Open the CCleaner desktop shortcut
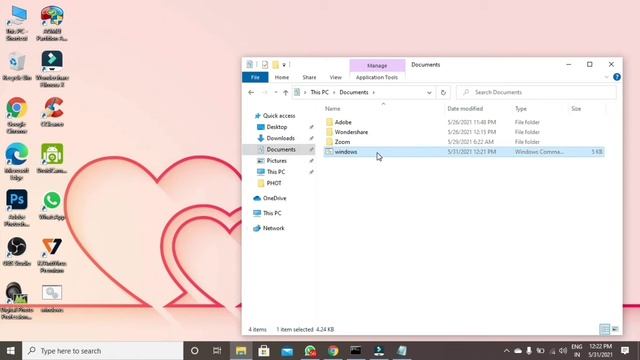640x360 pixels. [x=52, y=112]
